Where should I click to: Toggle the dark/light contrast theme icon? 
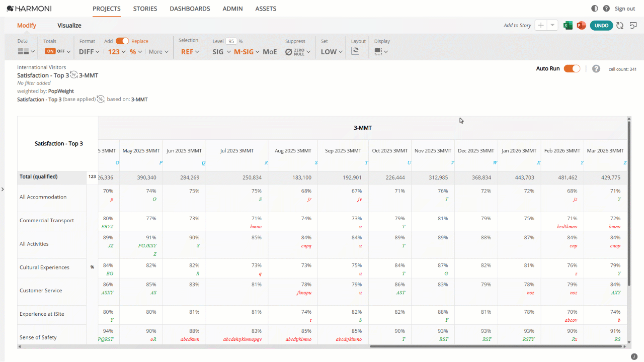click(x=595, y=9)
